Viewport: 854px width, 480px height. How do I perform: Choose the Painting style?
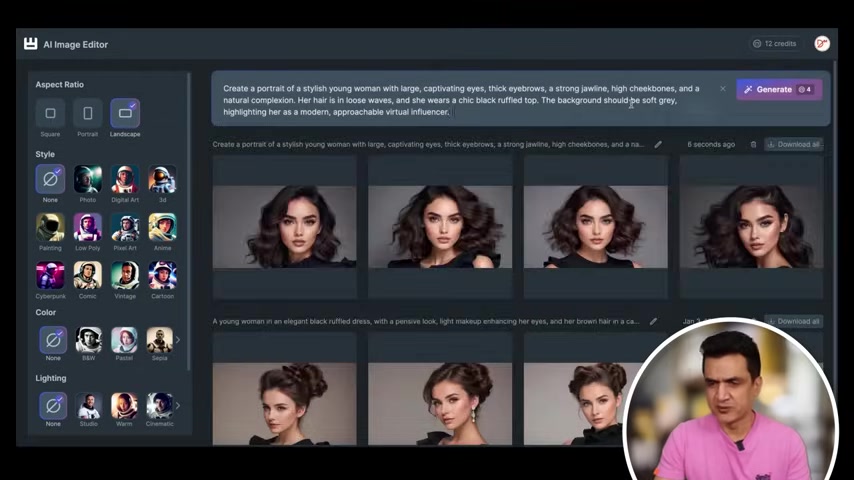click(50, 227)
